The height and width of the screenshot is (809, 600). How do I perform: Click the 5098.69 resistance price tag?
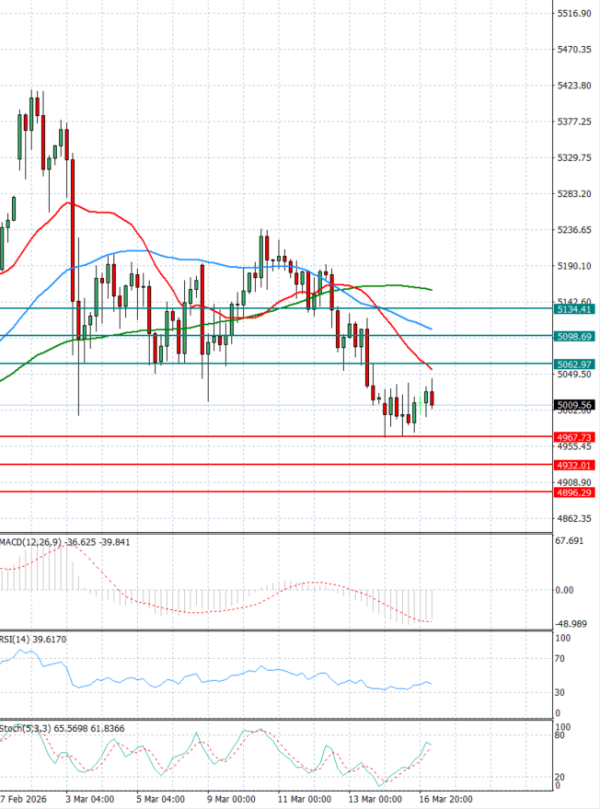pyautogui.click(x=573, y=336)
